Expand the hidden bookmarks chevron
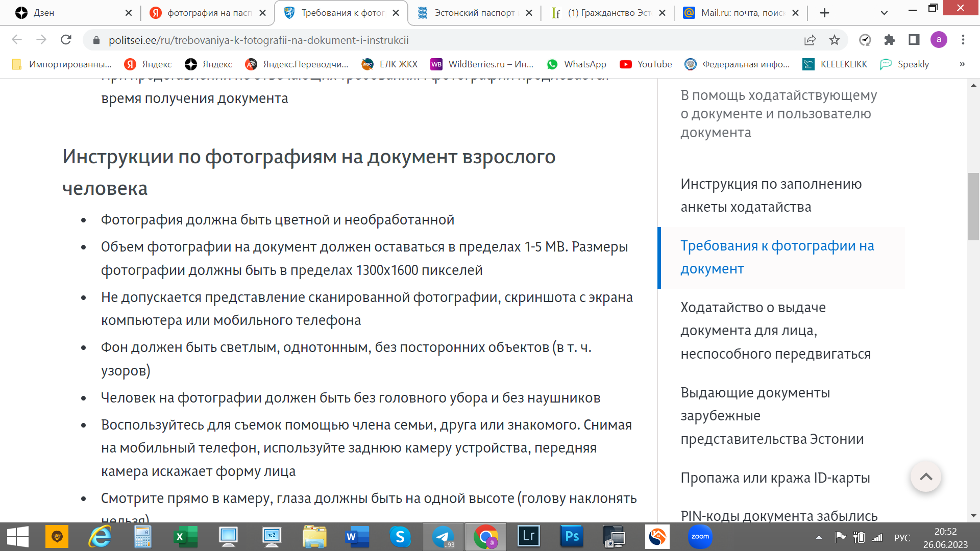This screenshot has height=551, width=980. coord(962,64)
